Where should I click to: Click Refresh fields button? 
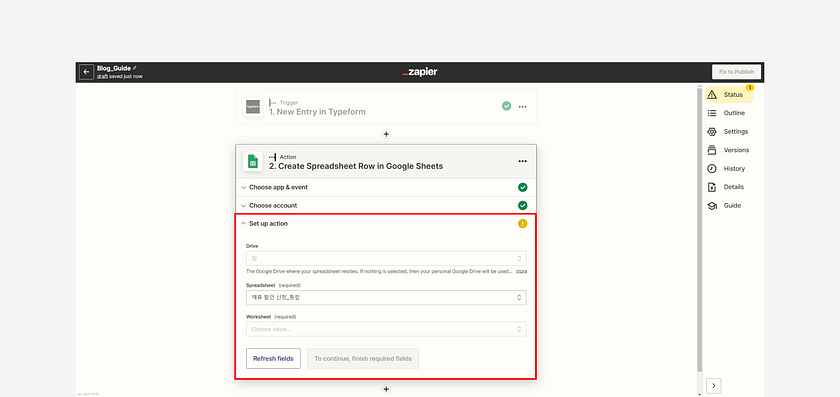[x=273, y=358]
